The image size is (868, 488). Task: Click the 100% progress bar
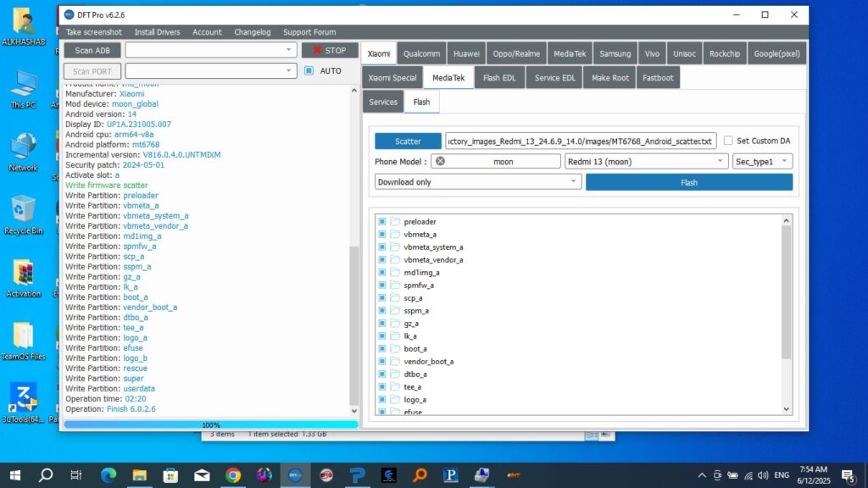(x=211, y=424)
